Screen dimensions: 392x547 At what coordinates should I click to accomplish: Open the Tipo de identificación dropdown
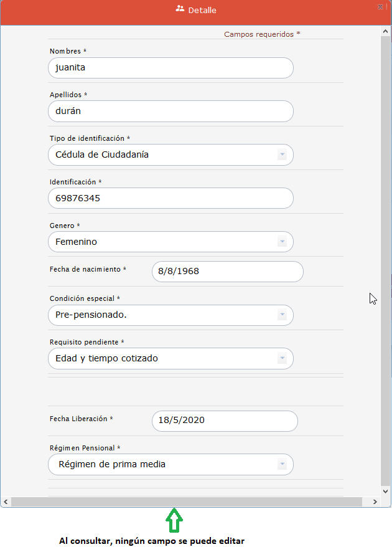coord(282,155)
